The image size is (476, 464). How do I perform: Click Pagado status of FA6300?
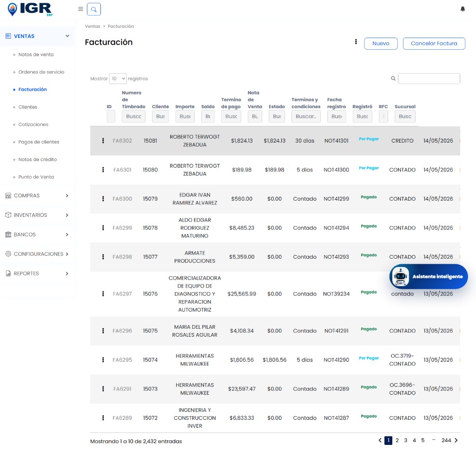tap(369, 197)
